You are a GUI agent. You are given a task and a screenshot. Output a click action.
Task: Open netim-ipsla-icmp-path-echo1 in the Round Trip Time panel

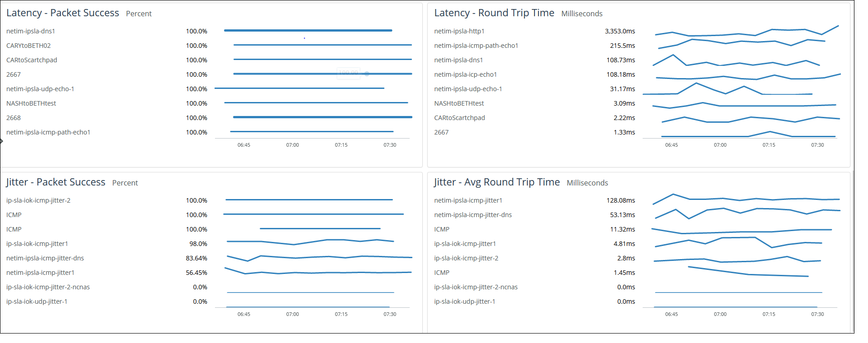click(x=476, y=46)
